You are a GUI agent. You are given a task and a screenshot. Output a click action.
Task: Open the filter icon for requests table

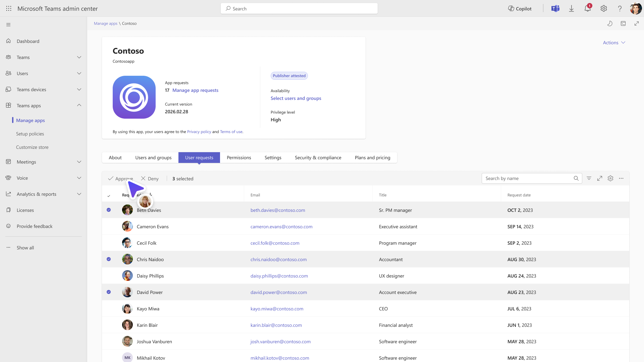(589, 178)
